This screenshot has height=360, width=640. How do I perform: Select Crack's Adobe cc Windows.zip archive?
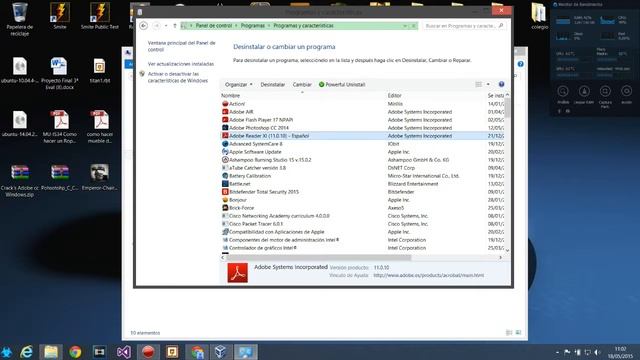[19, 180]
